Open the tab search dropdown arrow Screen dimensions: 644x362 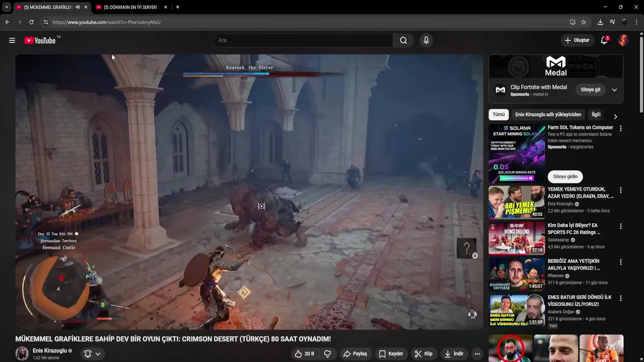tap(6, 7)
